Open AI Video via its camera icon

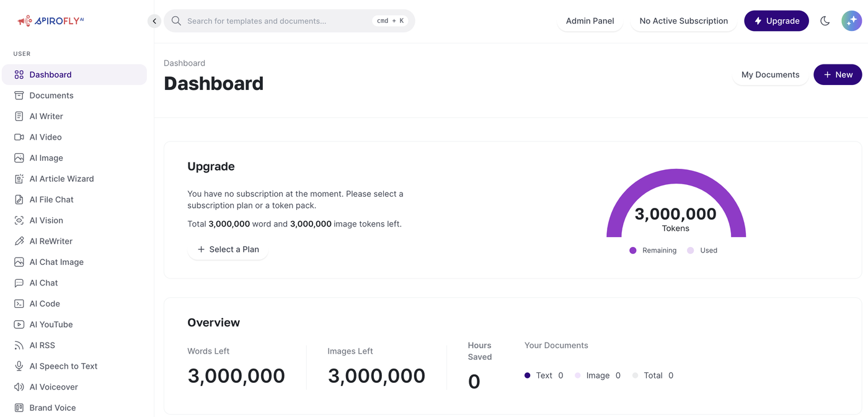(19, 137)
